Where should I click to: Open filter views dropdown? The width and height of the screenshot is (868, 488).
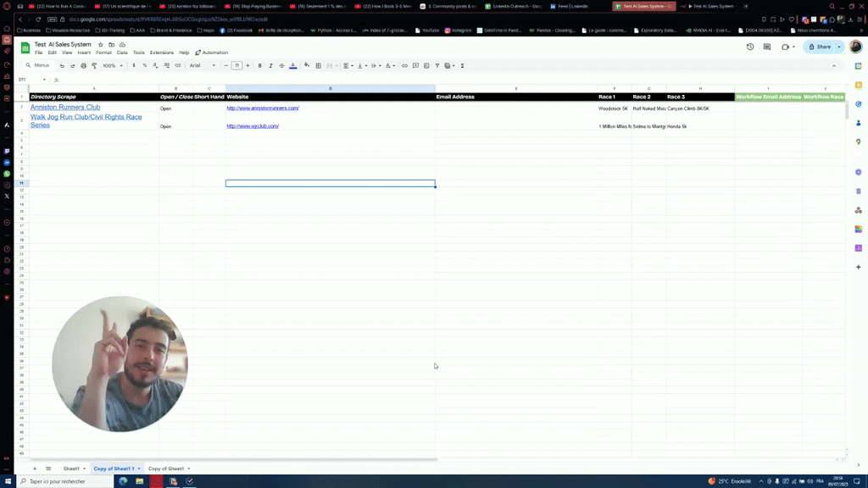pos(449,66)
